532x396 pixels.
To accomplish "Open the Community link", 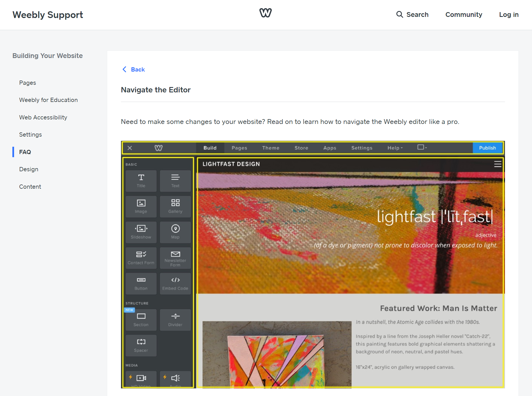I will point(464,14).
